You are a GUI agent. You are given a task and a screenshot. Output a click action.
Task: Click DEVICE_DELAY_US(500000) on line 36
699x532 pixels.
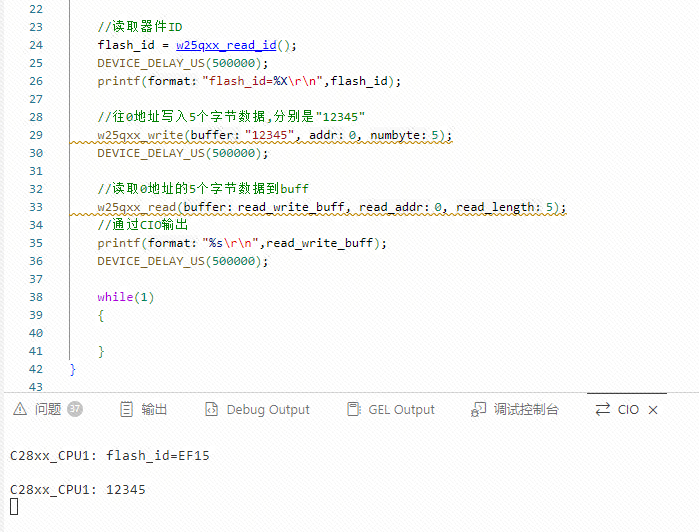(183, 261)
